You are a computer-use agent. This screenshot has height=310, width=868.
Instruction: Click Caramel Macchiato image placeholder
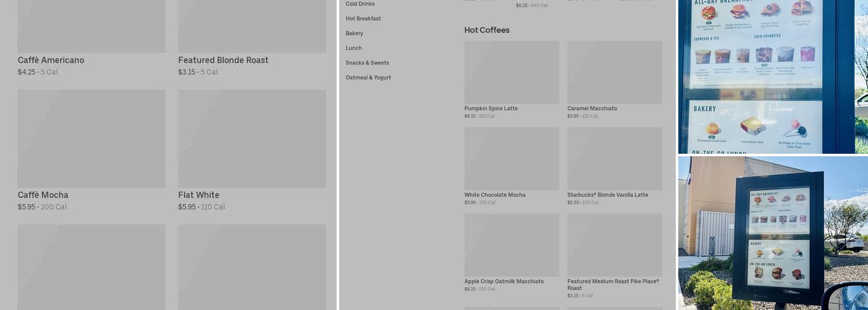614,73
